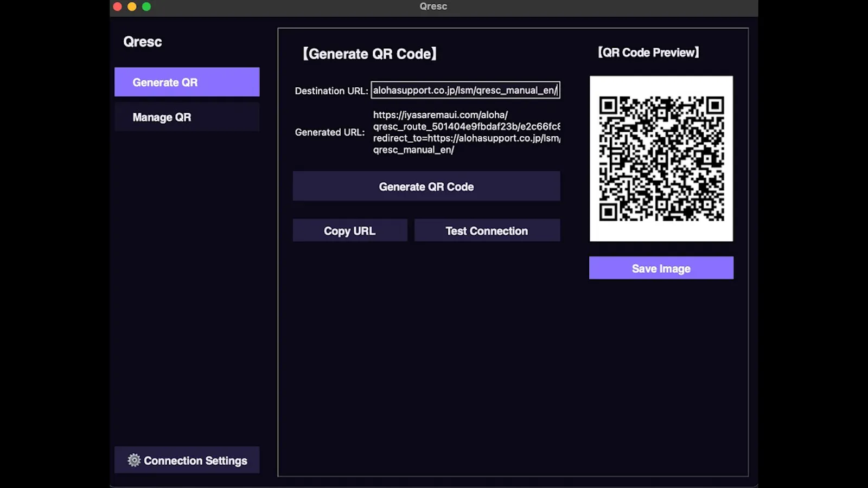Click the Generated URL label
This screenshot has height=488, width=868.
pos(330,132)
